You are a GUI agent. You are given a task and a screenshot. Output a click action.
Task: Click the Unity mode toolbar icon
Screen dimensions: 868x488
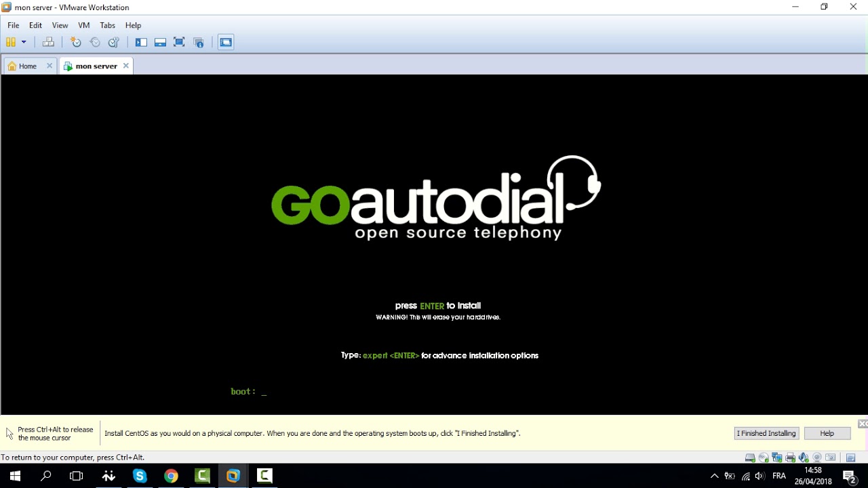point(199,42)
